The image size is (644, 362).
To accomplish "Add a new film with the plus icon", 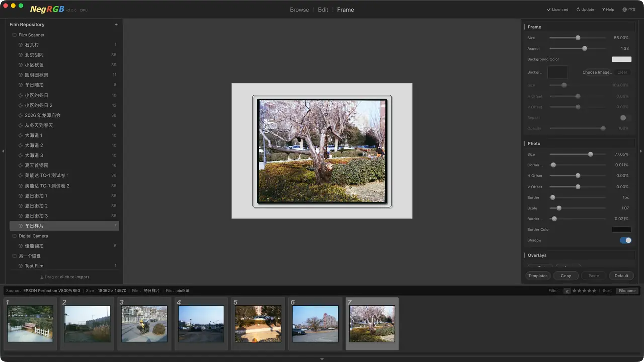I will coord(116,25).
